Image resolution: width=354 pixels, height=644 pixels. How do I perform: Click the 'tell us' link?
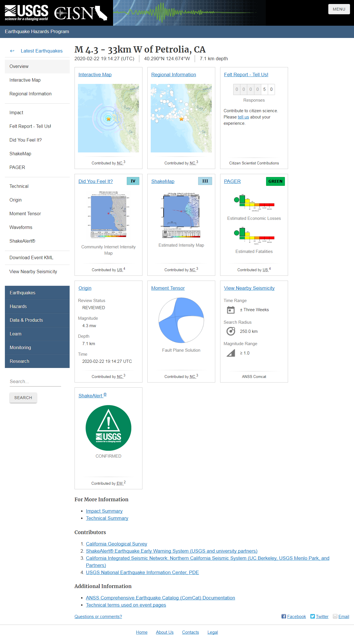(x=243, y=117)
